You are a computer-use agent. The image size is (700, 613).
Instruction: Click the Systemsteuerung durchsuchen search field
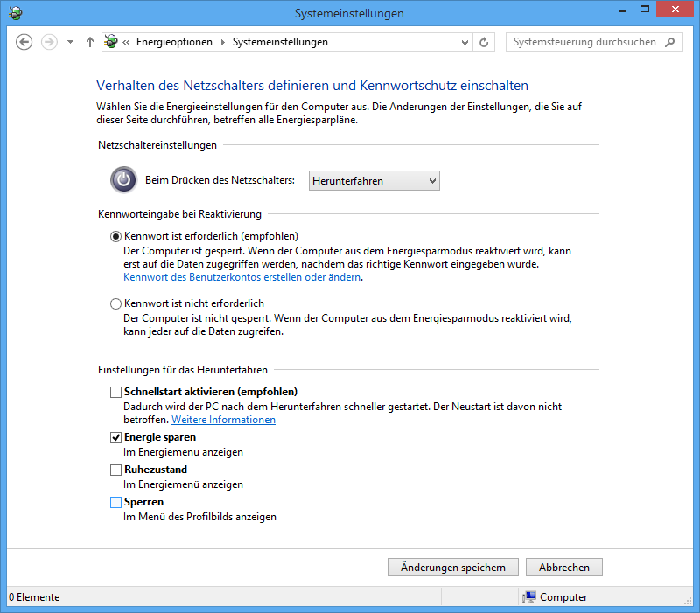pyautogui.click(x=584, y=42)
